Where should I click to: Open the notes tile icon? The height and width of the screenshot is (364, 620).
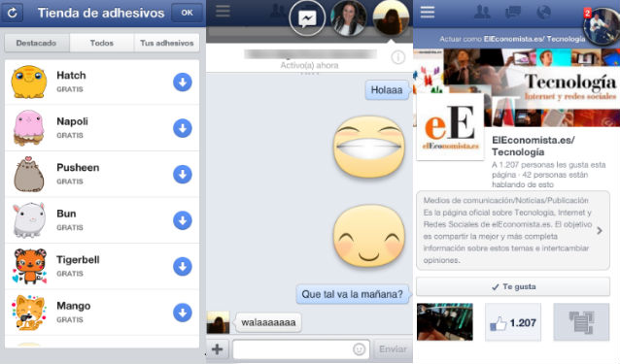pos(581,321)
